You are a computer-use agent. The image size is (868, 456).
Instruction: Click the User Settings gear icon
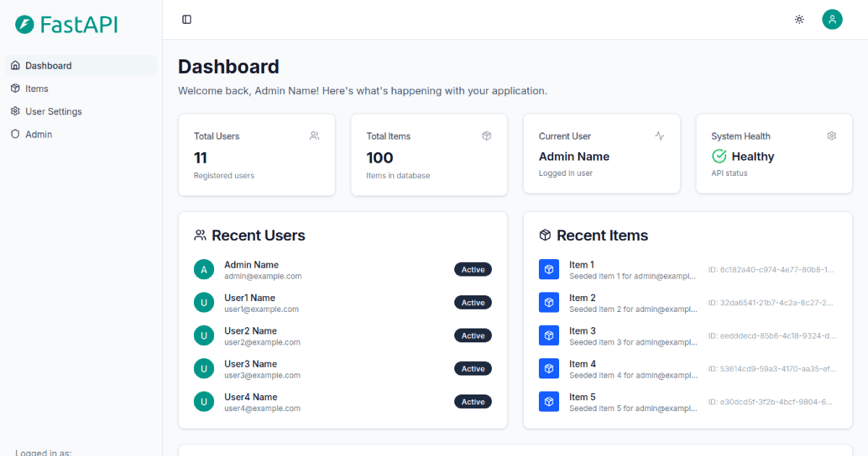17,111
